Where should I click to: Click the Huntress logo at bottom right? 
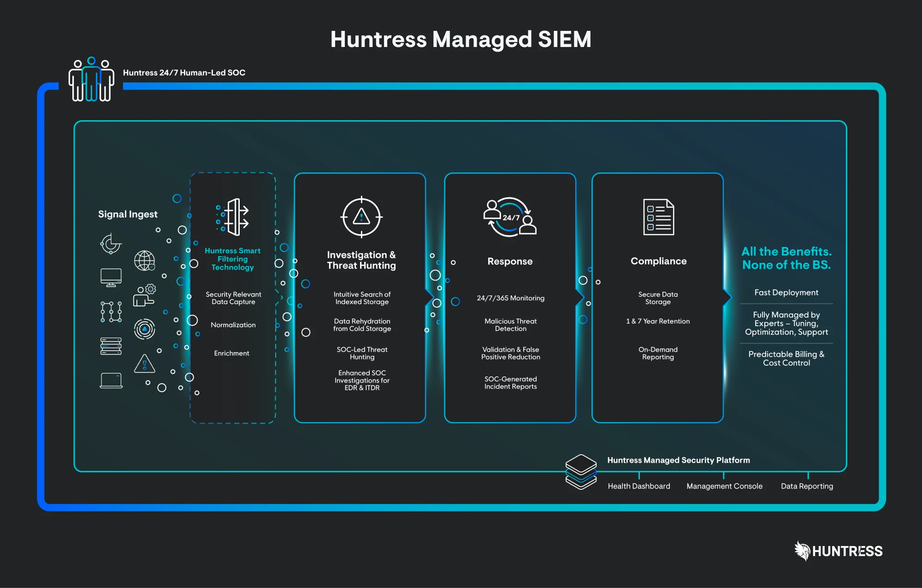839,551
